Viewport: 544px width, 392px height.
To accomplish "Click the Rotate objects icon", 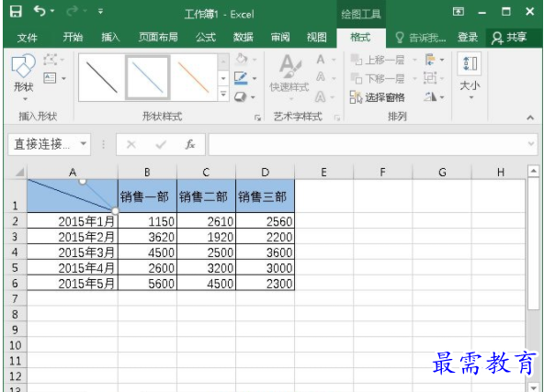I will pyautogui.click(x=430, y=97).
